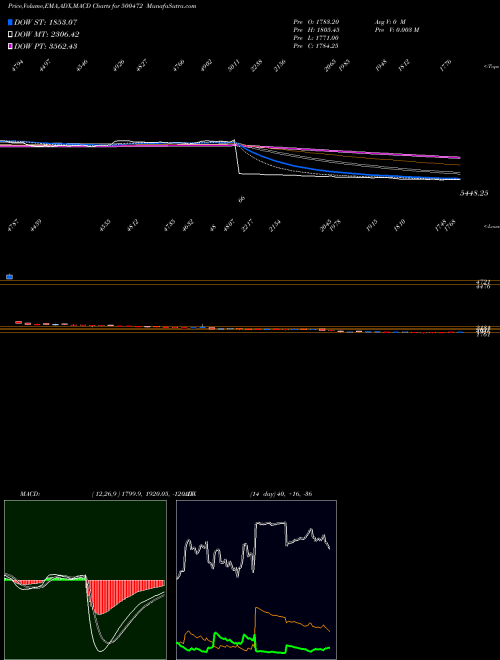Click the 'Pre H: 1803.45' value
This screenshot has height=660, width=500.
pyautogui.click(x=316, y=30)
